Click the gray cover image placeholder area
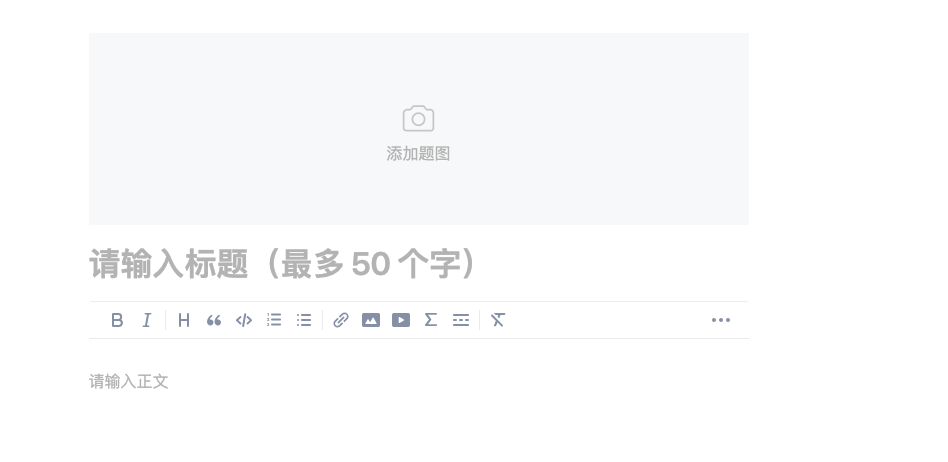Image resolution: width=948 pixels, height=462 pixels. coord(418,129)
